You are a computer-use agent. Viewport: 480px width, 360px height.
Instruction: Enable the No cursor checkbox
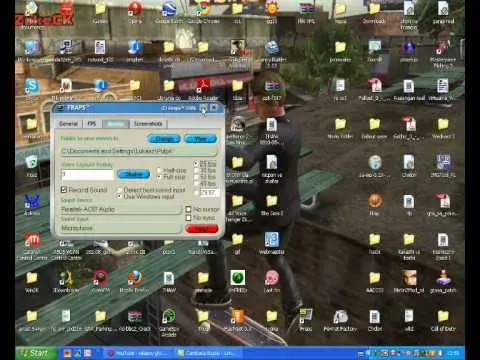click(x=188, y=209)
